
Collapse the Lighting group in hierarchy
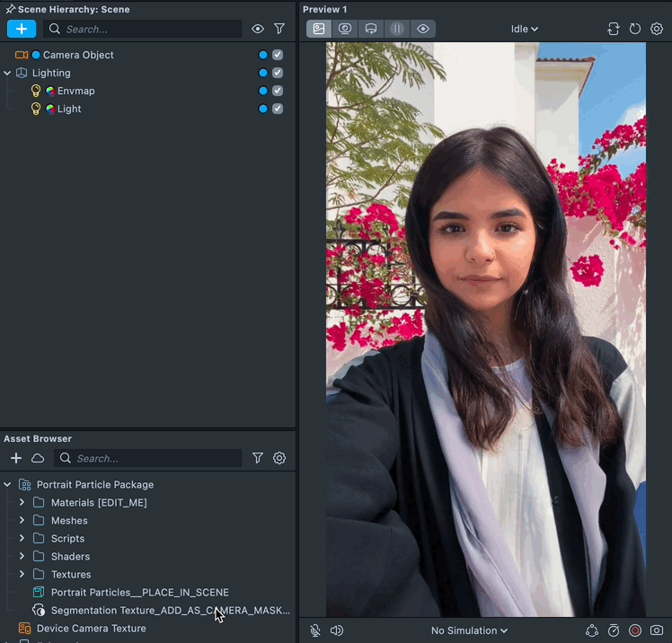7,73
